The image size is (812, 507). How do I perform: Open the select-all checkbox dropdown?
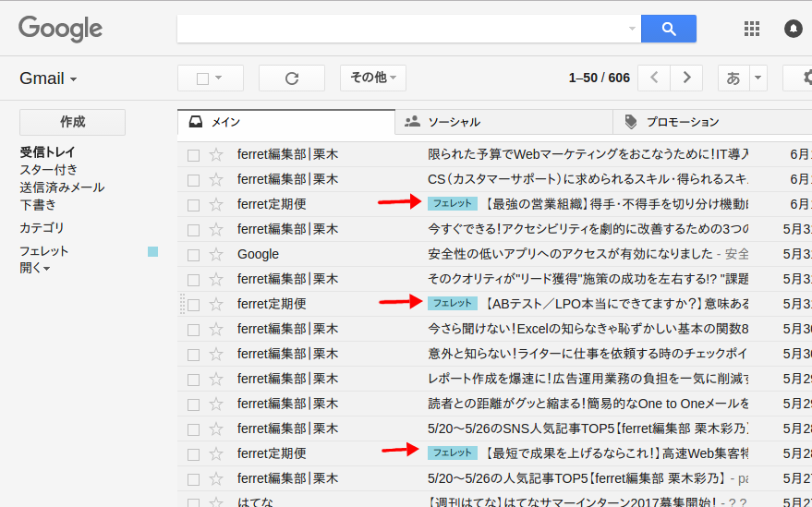coord(219,78)
